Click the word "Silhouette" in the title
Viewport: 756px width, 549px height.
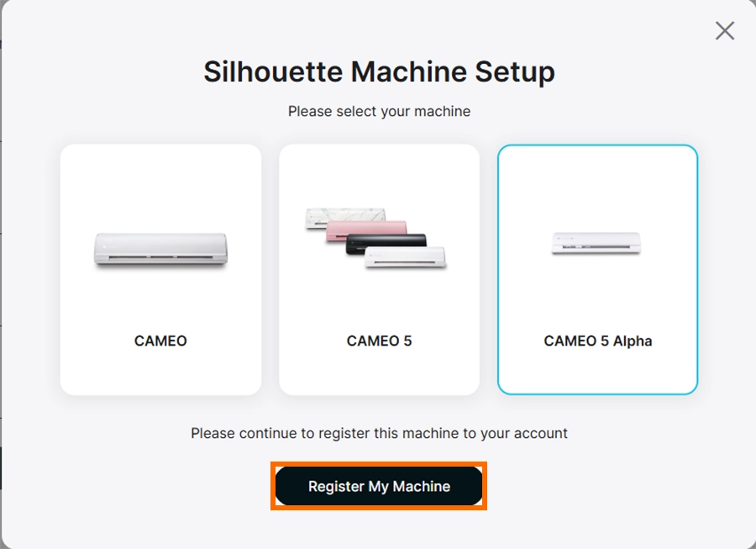tap(274, 72)
